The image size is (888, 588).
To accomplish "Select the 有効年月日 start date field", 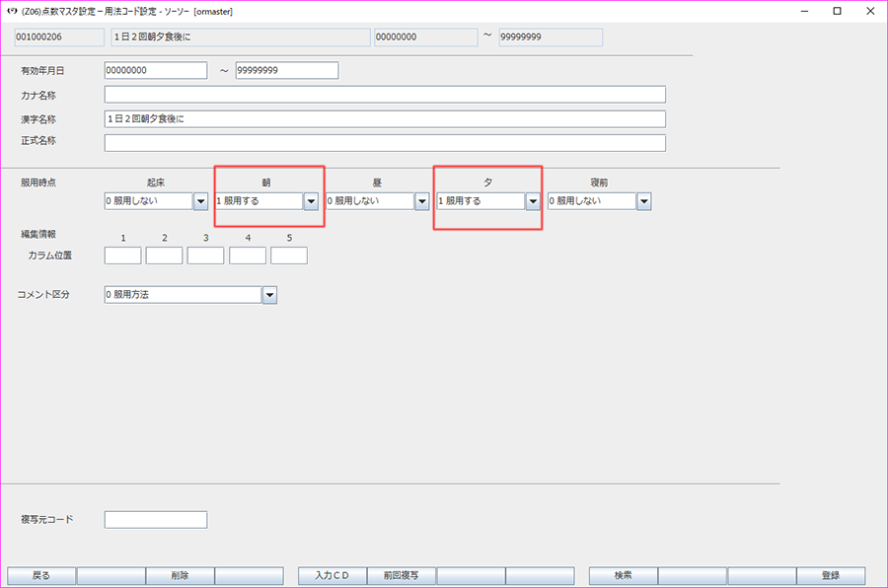I will pos(155,70).
